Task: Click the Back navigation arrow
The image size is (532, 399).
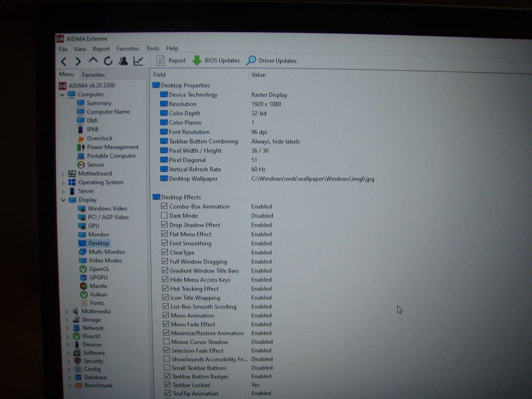Action: (63, 62)
